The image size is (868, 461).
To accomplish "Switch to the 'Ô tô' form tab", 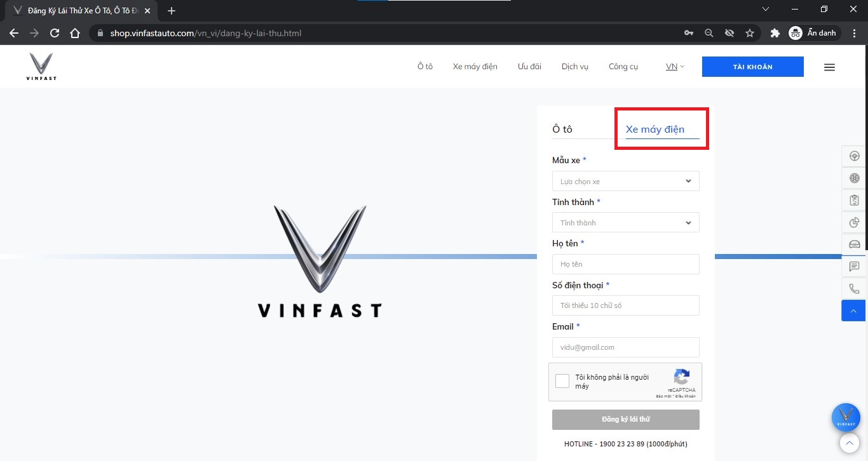I will click(562, 129).
